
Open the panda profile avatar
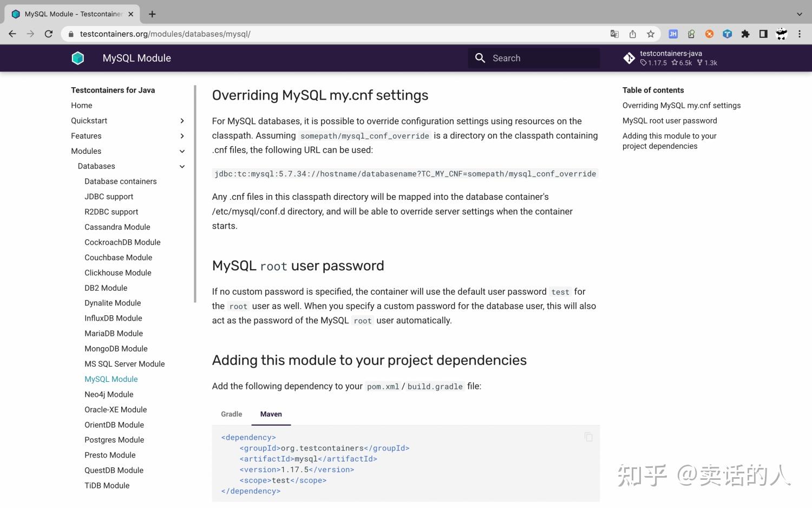tap(781, 34)
